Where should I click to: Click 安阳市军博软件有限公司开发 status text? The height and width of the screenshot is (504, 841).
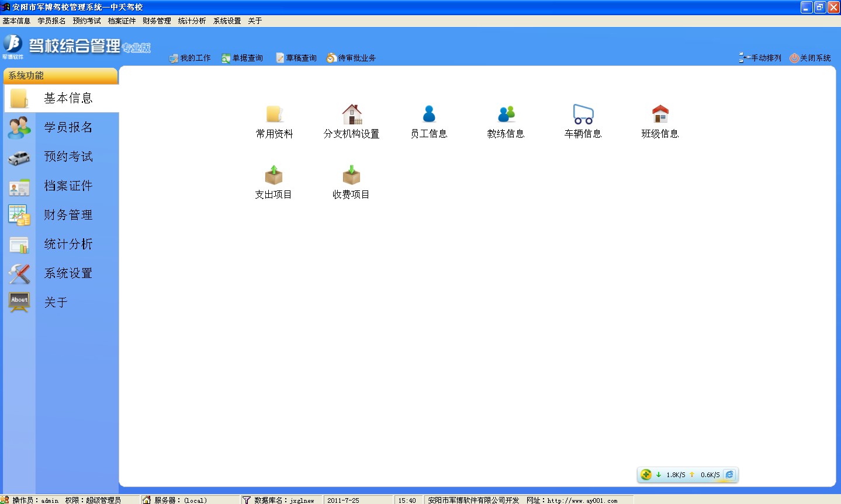pos(473,500)
